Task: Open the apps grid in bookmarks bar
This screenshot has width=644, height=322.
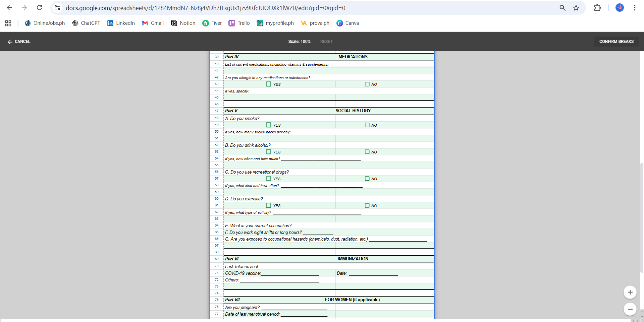Action: (x=8, y=23)
